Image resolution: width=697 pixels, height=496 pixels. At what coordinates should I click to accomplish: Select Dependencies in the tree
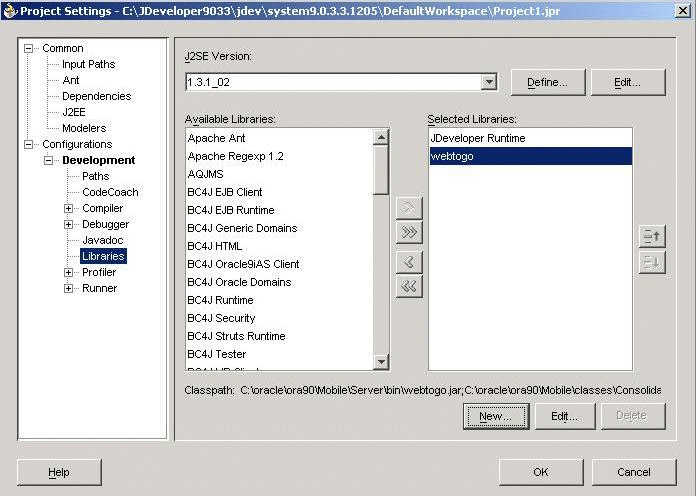96,96
